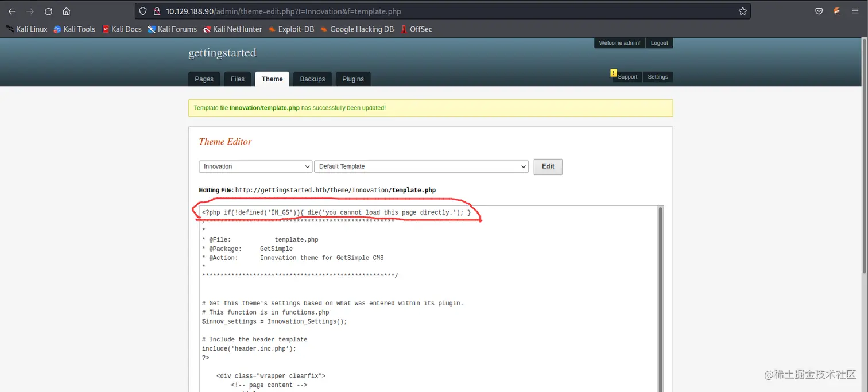Click "Innovation/template.php" in the success message

(x=264, y=108)
